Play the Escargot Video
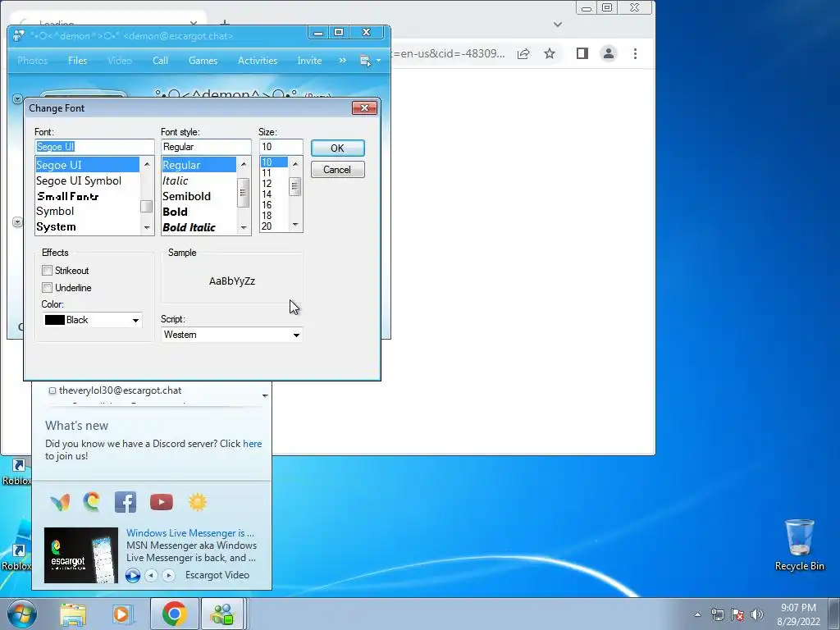The height and width of the screenshot is (630, 840). point(132,575)
